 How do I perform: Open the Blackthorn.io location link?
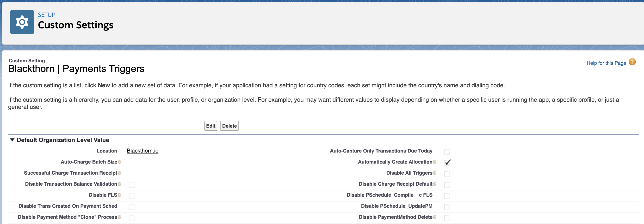[x=142, y=151]
